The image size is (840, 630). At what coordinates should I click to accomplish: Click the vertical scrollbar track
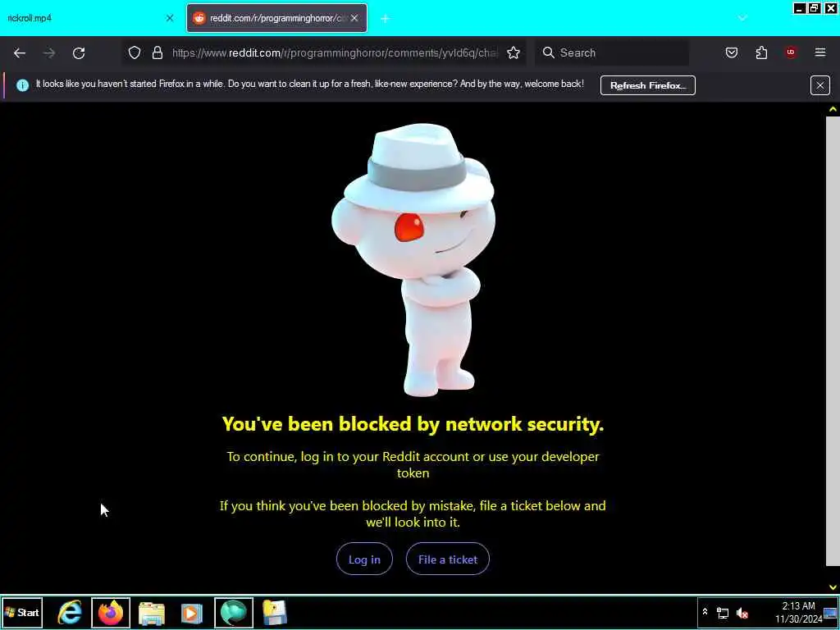833,343
